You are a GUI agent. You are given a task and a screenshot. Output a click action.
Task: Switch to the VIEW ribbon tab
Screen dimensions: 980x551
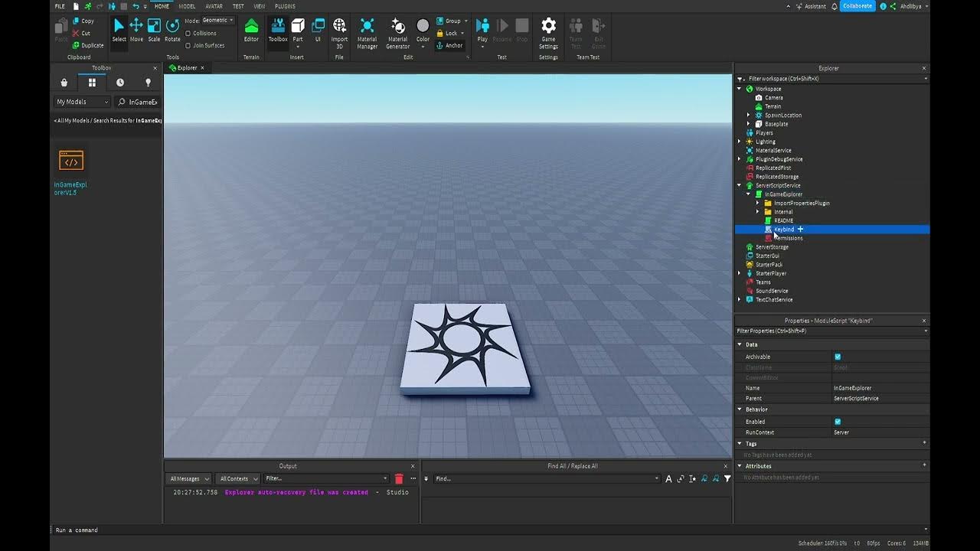click(x=260, y=6)
